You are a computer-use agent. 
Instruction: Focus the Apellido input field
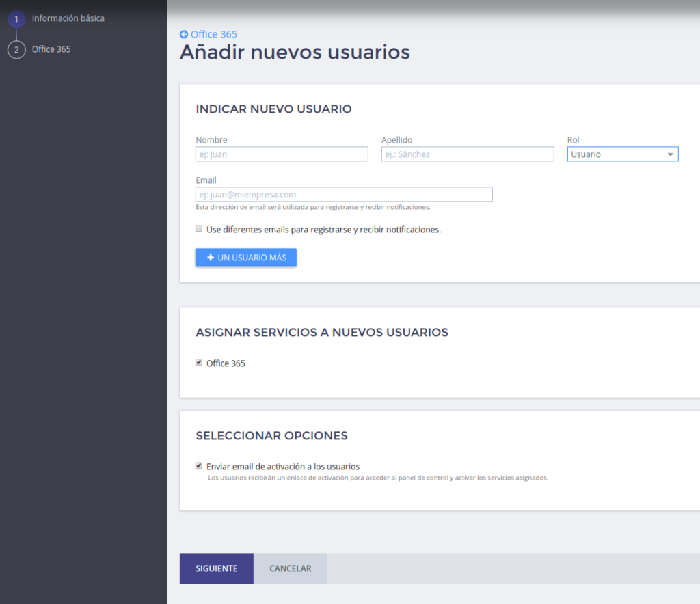pos(468,154)
